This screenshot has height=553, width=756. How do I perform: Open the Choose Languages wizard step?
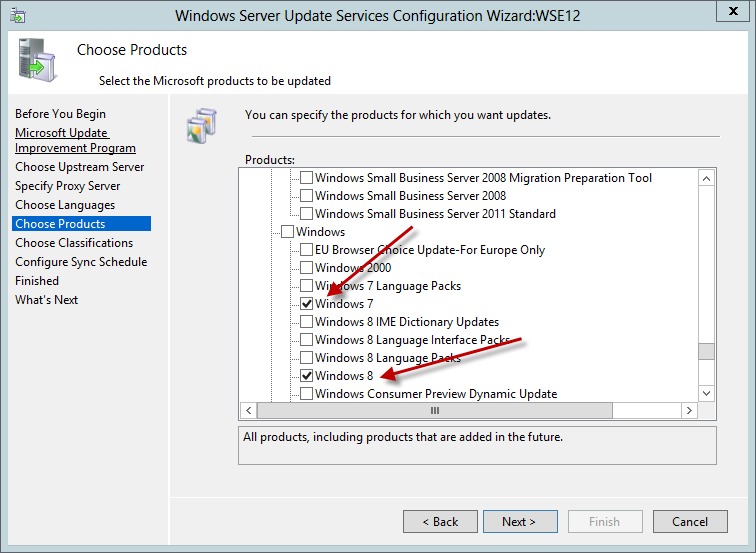pyautogui.click(x=64, y=205)
